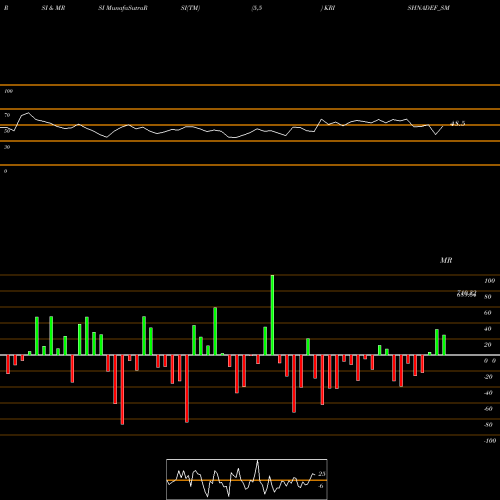
Task: Click the tallest green MR histogram bar
Action: pos(272,315)
